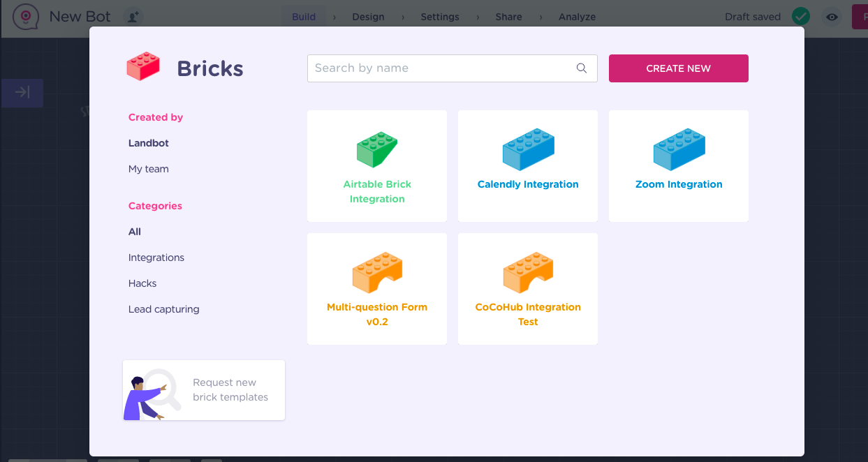
Task: Open Multi-question Form v0.2 title
Action: pyautogui.click(x=377, y=315)
